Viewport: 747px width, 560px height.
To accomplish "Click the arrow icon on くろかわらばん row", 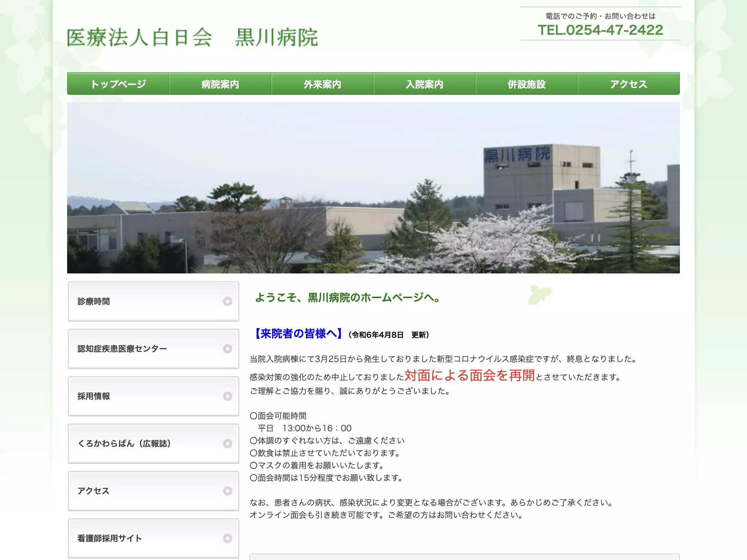I will pos(228,444).
